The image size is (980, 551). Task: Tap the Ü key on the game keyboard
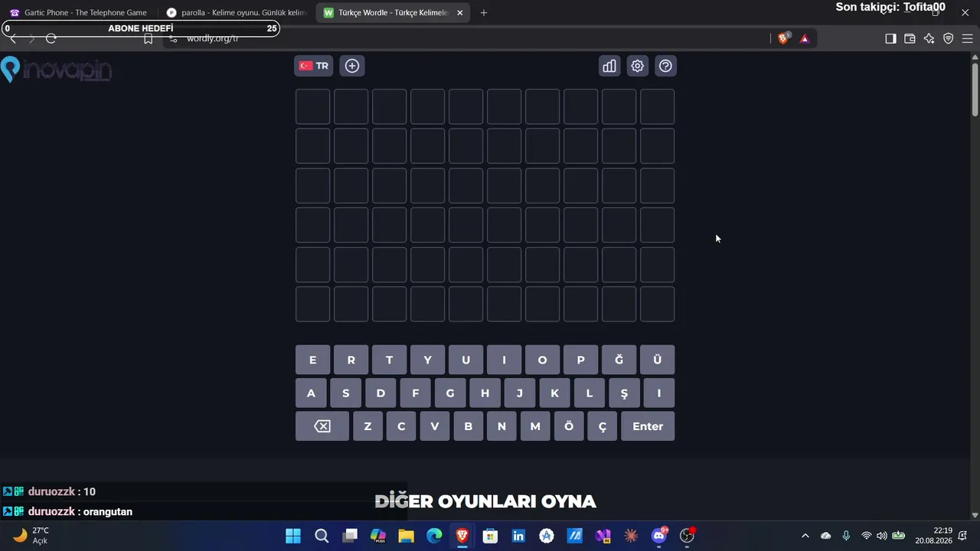(657, 360)
